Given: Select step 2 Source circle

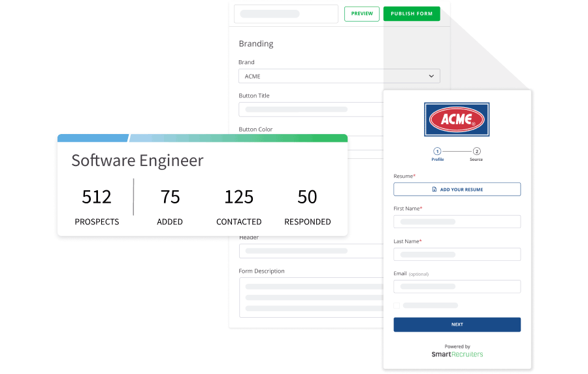Looking at the screenshot, I should click(476, 150).
